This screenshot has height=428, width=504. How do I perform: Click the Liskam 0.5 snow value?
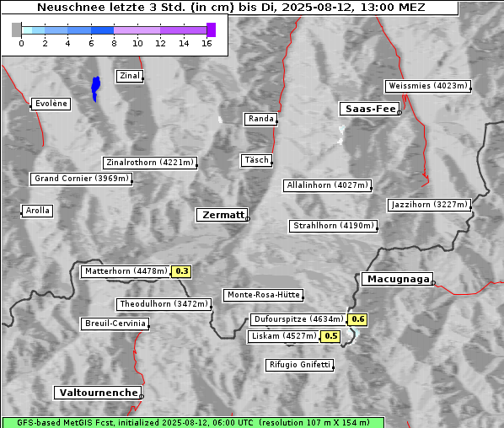pos(330,336)
